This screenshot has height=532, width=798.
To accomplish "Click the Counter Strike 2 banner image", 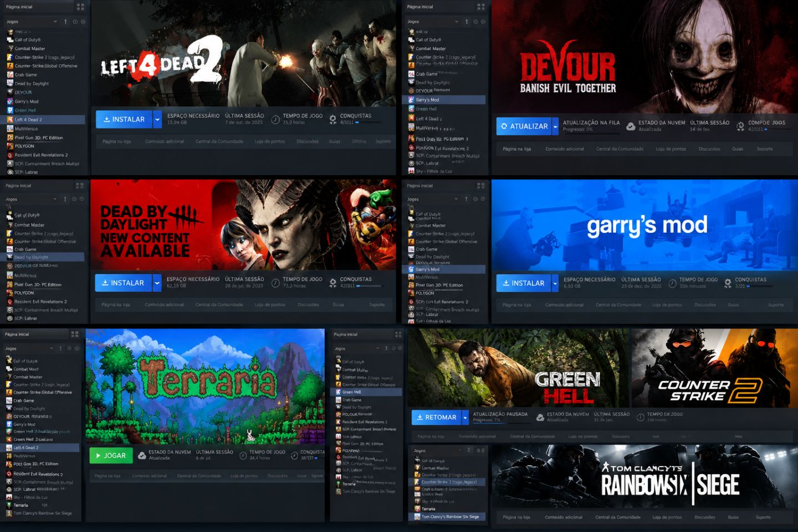I will click(x=714, y=368).
